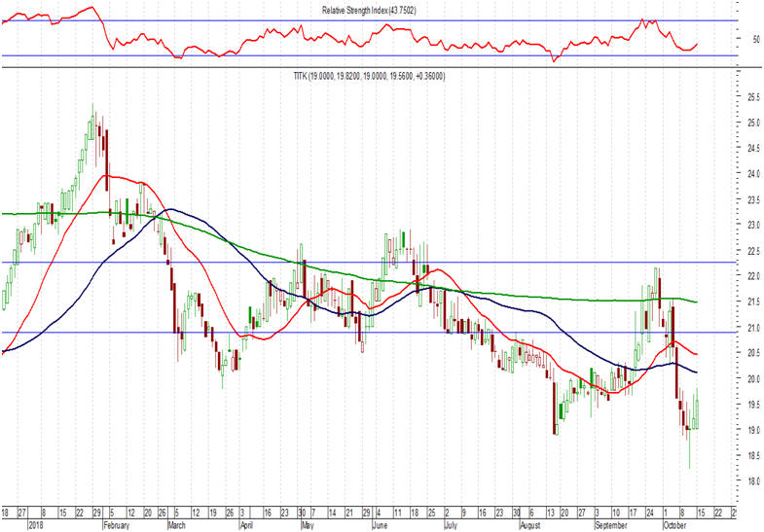Click the 50 level label on RSI scale
The width and height of the screenshot is (764, 532).
pyautogui.click(x=754, y=40)
